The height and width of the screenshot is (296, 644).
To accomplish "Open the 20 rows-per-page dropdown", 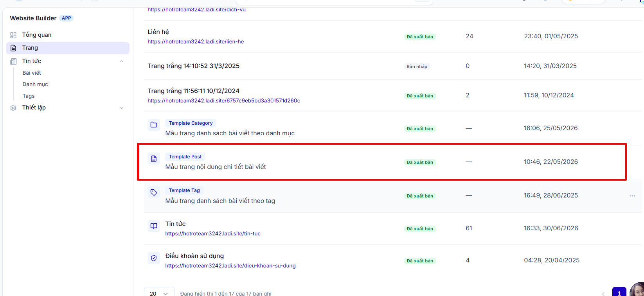I will (x=159, y=293).
